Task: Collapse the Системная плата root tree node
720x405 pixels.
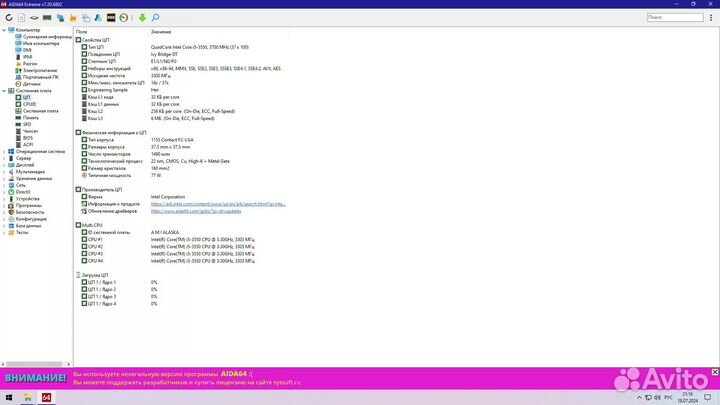Action: coord(4,91)
